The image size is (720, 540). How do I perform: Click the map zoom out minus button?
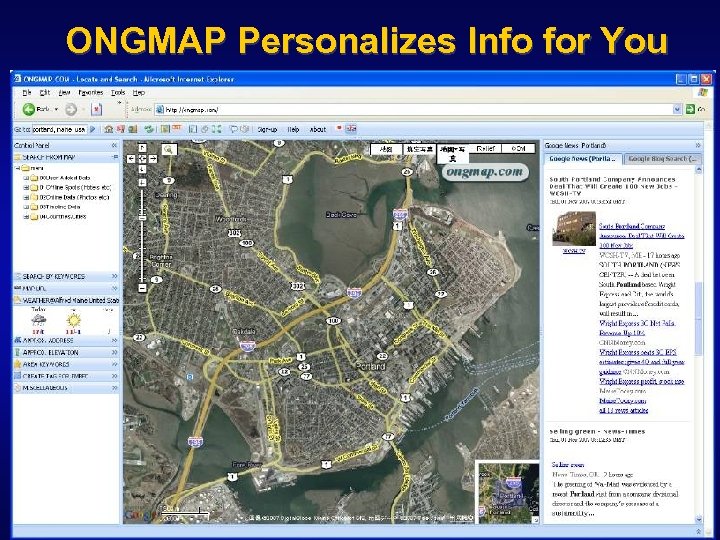(x=142, y=288)
